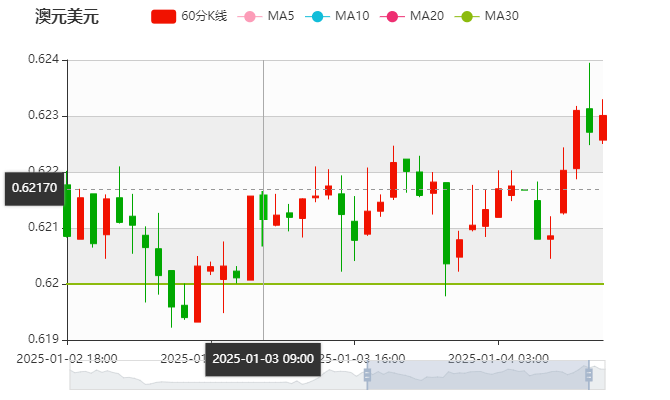Click the tall red candle at 09:00 crosshair

(x=251, y=238)
